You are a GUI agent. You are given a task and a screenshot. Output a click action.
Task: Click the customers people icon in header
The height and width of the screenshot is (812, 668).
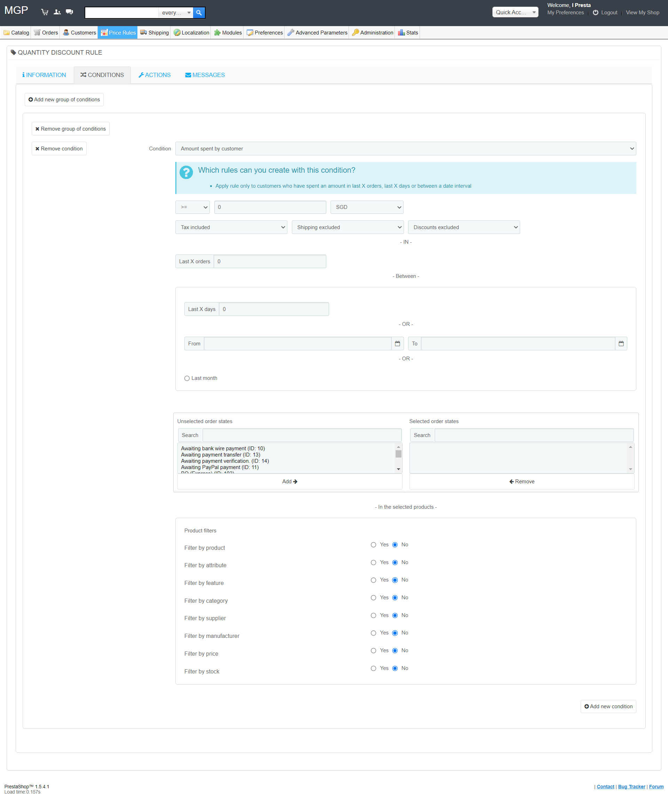click(57, 12)
